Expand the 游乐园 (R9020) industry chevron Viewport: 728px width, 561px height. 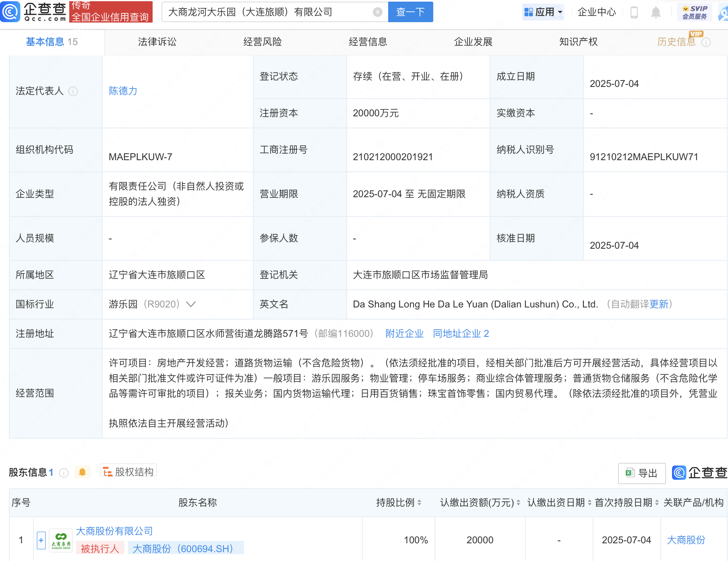[191, 304]
